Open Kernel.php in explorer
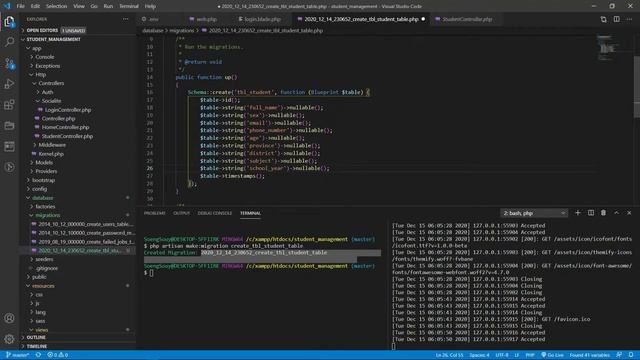The width and height of the screenshot is (640, 360). coord(51,154)
